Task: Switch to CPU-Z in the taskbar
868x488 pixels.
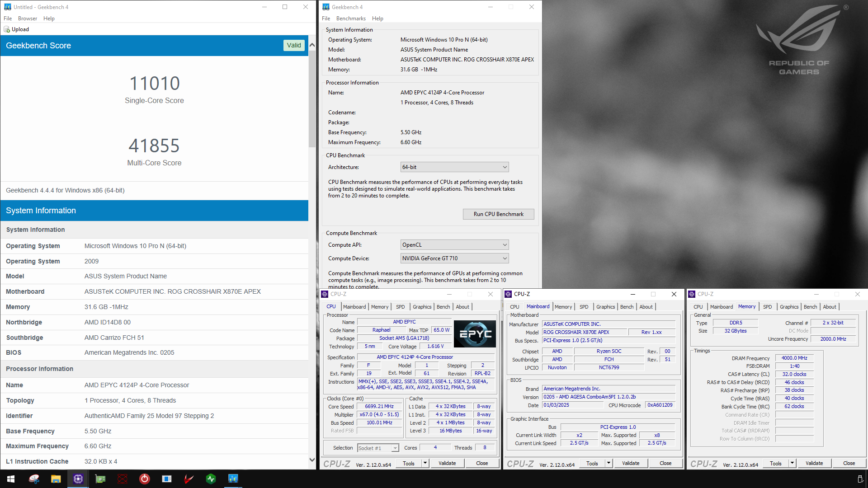Action: (x=78, y=479)
